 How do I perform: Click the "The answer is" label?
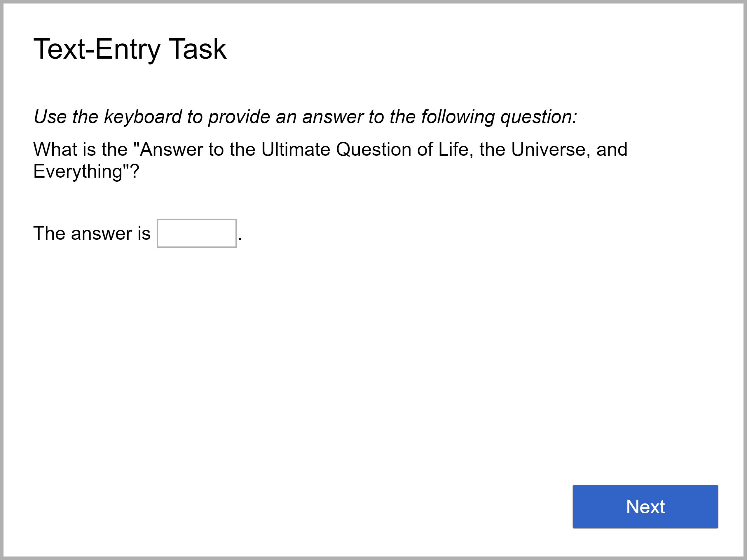point(92,233)
